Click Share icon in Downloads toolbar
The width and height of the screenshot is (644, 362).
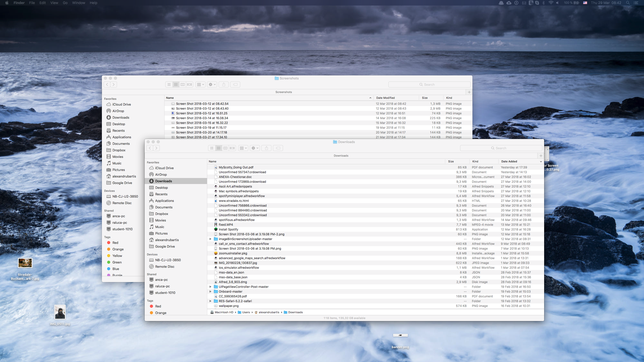266,148
